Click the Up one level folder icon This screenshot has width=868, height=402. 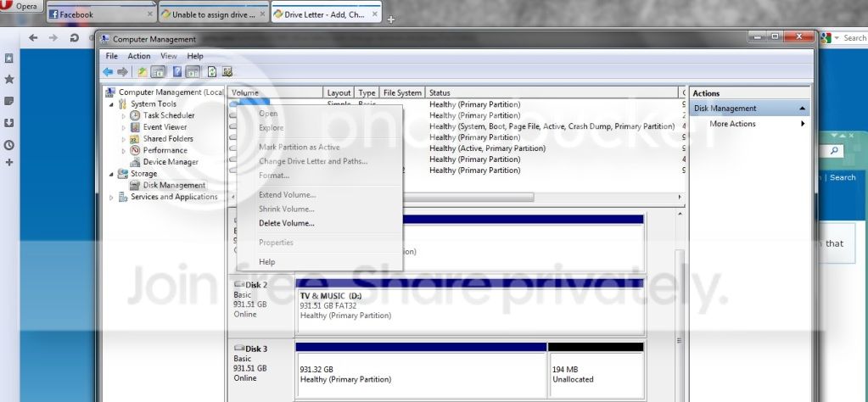click(143, 72)
